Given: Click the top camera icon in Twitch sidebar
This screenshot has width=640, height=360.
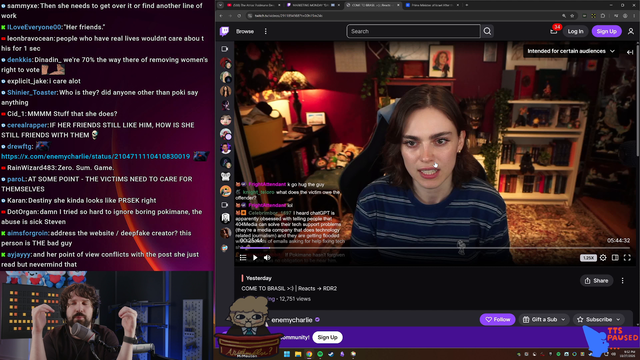Looking at the screenshot, I should 224,49.
